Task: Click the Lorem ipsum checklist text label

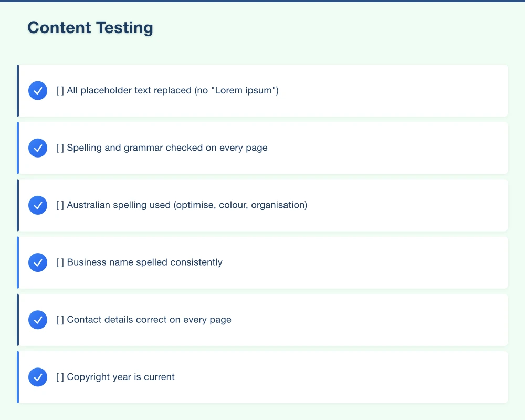Action: (x=166, y=90)
